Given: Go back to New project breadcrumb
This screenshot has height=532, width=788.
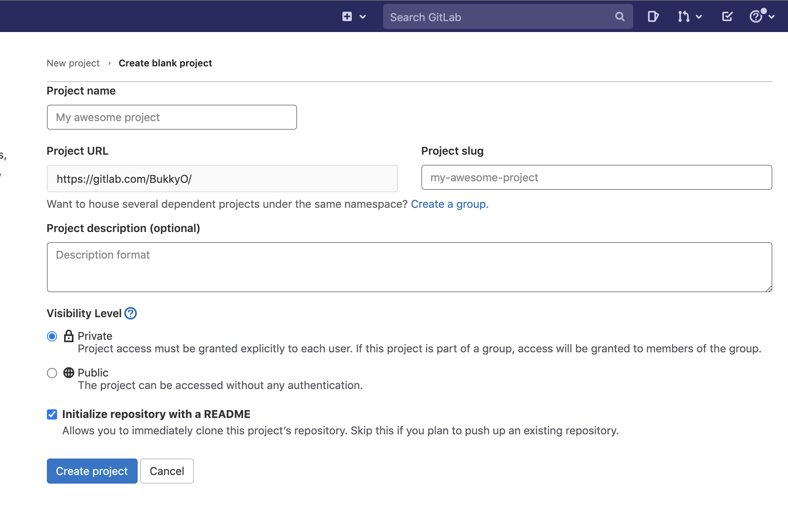Looking at the screenshot, I should tap(73, 63).
